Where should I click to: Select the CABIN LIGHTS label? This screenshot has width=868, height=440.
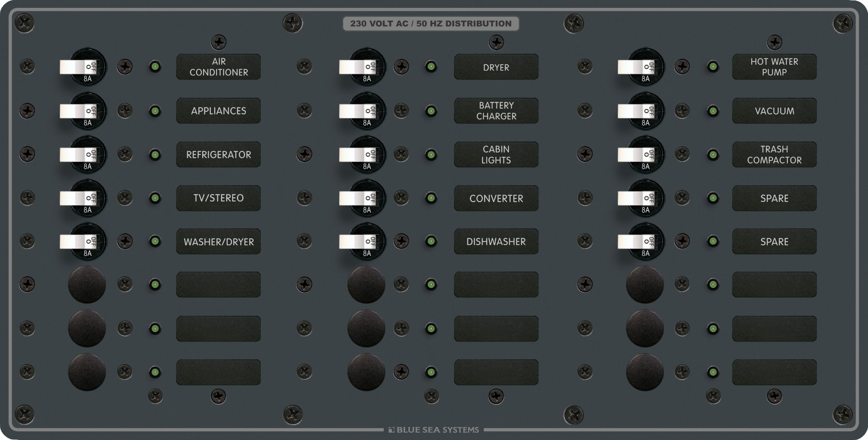(x=496, y=154)
